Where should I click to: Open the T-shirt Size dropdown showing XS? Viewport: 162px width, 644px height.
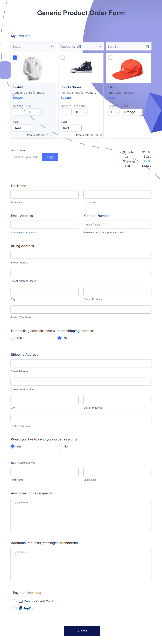[34, 112]
